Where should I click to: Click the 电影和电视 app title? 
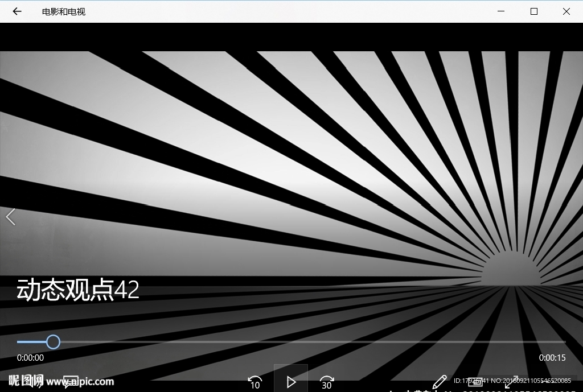click(64, 12)
